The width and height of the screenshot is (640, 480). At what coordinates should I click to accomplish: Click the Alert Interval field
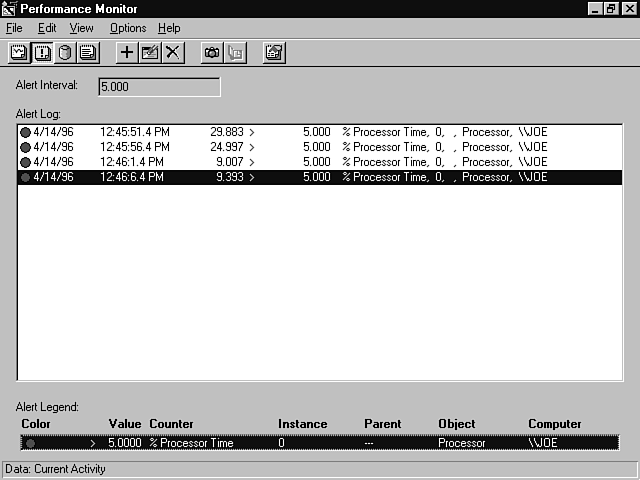[x=159, y=87]
